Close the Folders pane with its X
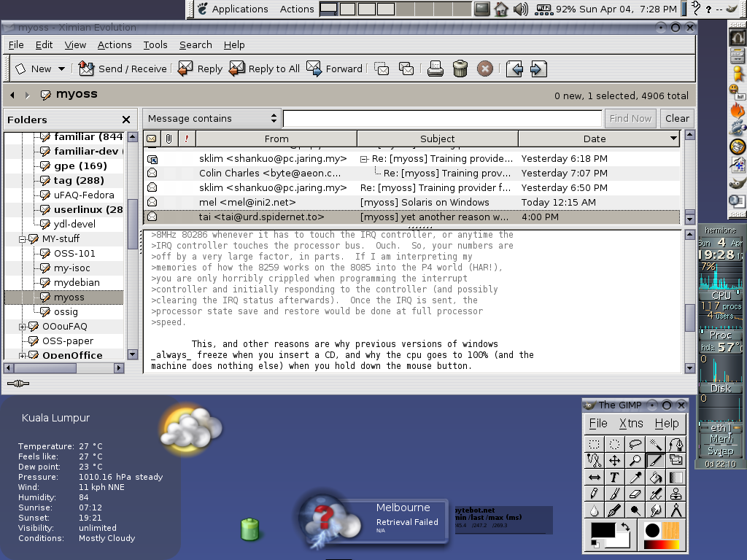Screen dimensions: 747x560 tap(126, 120)
